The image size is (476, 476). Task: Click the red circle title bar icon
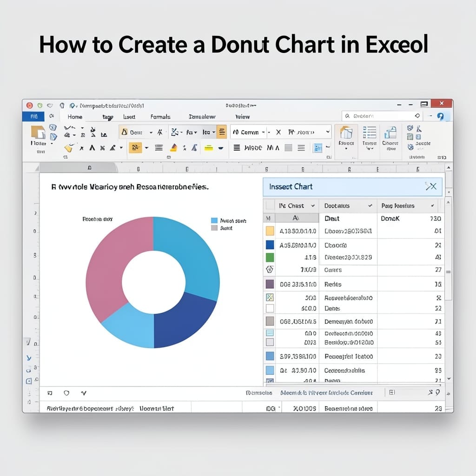coord(29,106)
